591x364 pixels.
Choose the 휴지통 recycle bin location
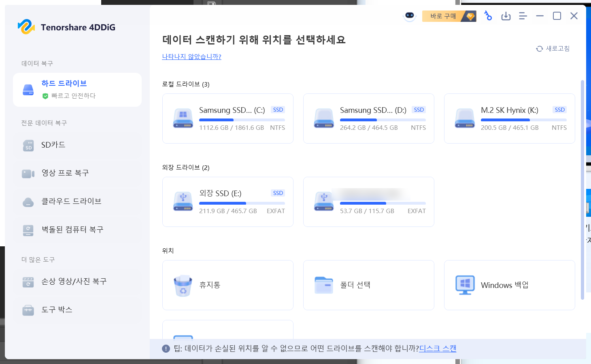pos(228,285)
